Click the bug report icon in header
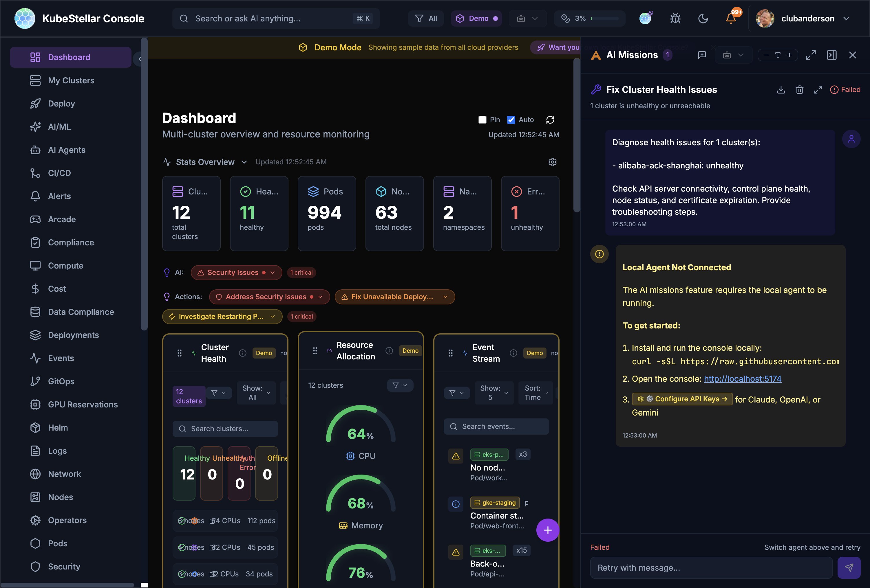This screenshot has height=588, width=870. click(x=675, y=18)
